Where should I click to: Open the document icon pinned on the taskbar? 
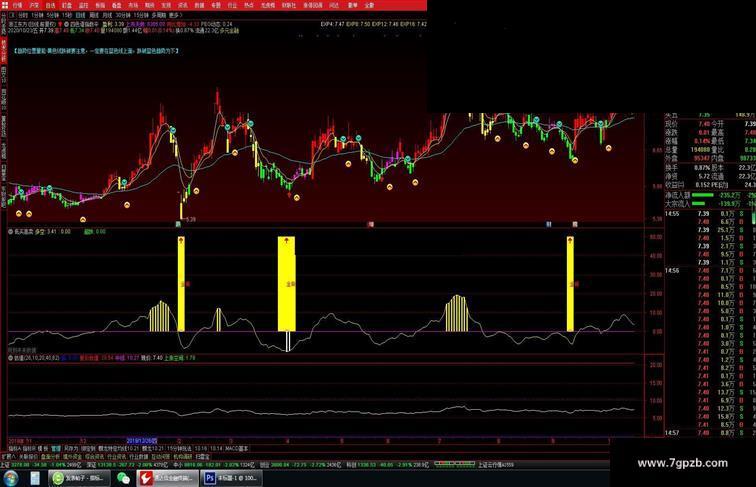[x=35, y=478]
